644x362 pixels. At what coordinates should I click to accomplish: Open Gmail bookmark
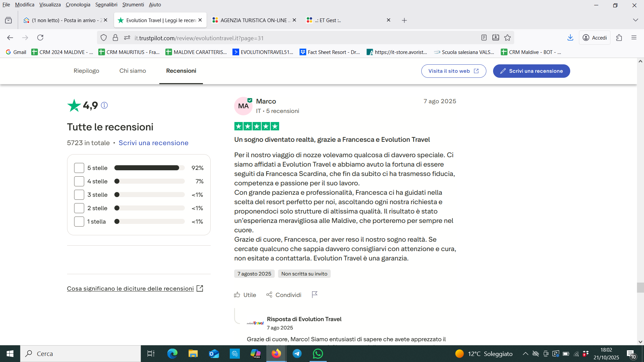coord(16,52)
